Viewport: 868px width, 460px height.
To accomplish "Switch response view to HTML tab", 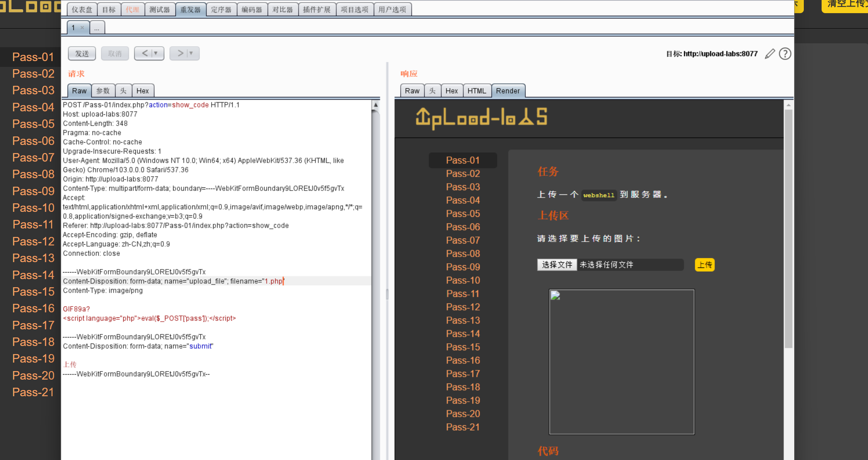I will [477, 91].
